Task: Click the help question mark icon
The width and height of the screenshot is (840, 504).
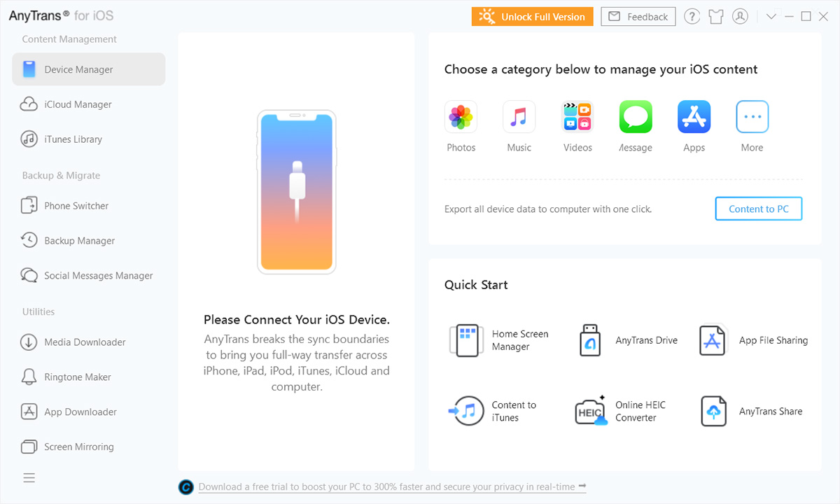Action: click(x=692, y=17)
